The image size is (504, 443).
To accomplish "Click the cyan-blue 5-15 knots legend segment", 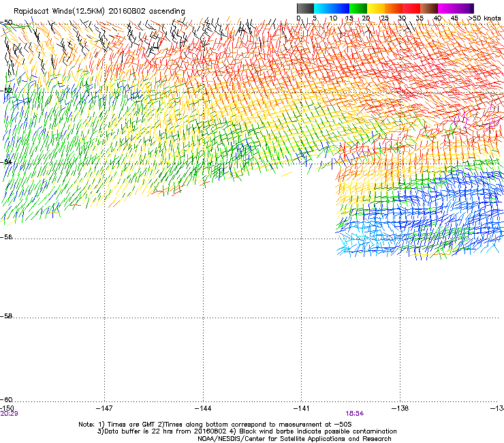I will click(332, 8).
